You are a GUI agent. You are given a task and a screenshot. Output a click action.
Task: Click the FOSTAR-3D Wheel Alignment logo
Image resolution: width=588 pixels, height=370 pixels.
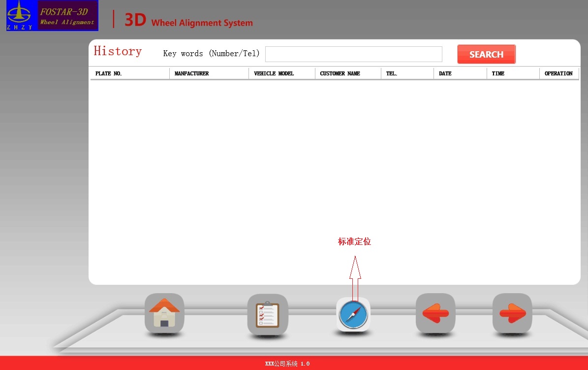coord(68,16)
